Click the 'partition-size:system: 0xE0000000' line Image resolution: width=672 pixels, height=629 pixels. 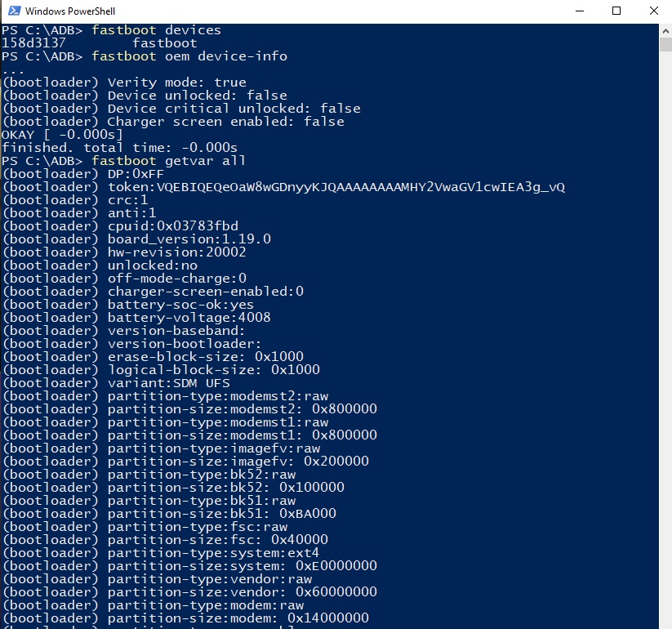pos(189,566)
